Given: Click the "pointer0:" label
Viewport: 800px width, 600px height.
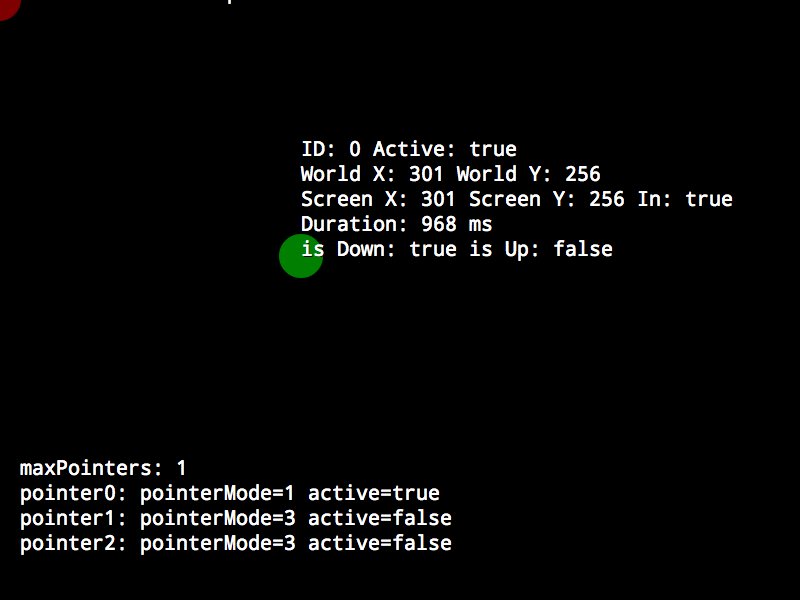Looking at the screenshot, I should pyautogui.click(x=73, y=493).
